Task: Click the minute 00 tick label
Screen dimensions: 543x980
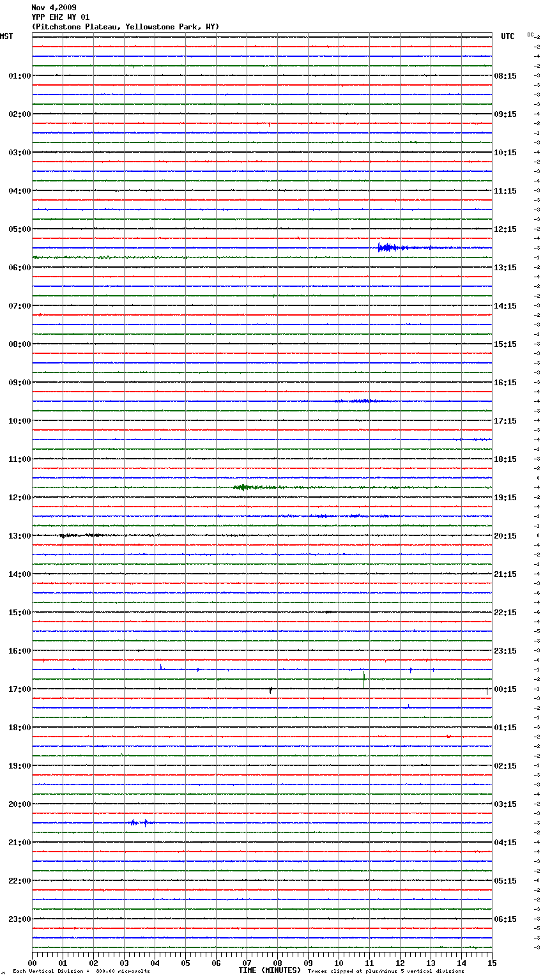Action: [x=33, y=963]
